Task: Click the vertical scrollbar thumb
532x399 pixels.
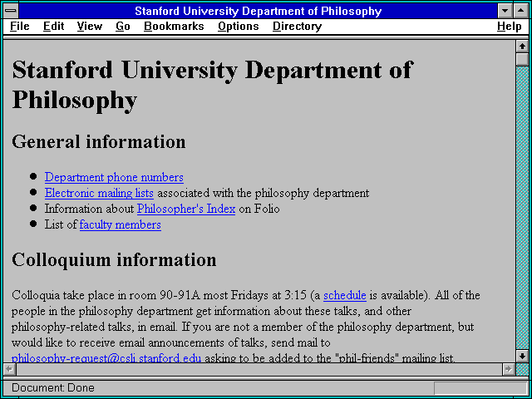Action: (x=522, y=59)
